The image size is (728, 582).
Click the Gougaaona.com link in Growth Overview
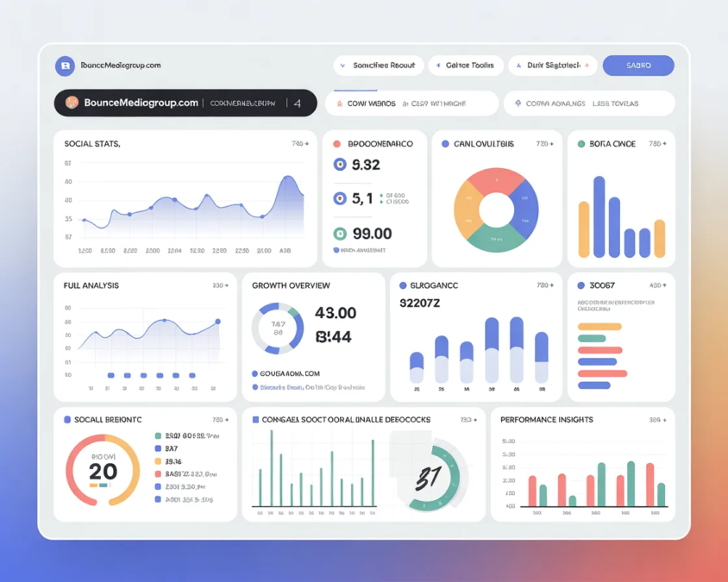click(289, 374)
